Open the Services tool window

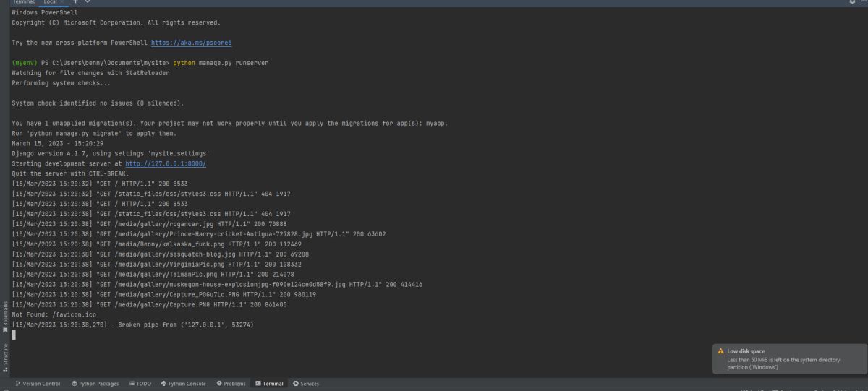(x=306, y=384)
